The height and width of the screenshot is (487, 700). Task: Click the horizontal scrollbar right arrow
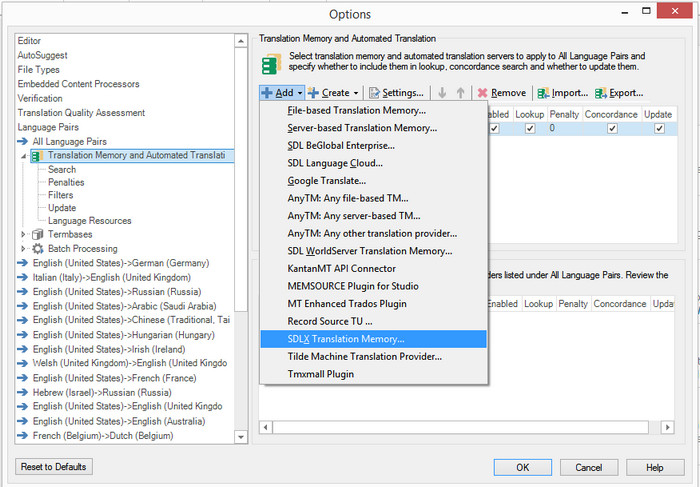pyautogui.click(x=667, y=427)
